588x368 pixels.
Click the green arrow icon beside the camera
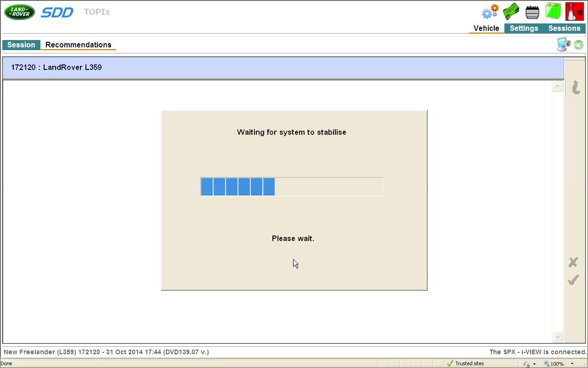point(578,45)
